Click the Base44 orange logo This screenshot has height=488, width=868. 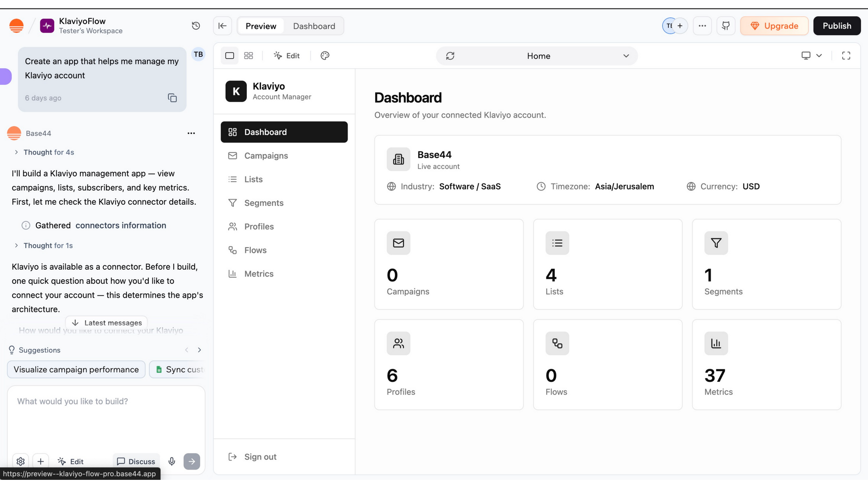[x=16, y=26]
